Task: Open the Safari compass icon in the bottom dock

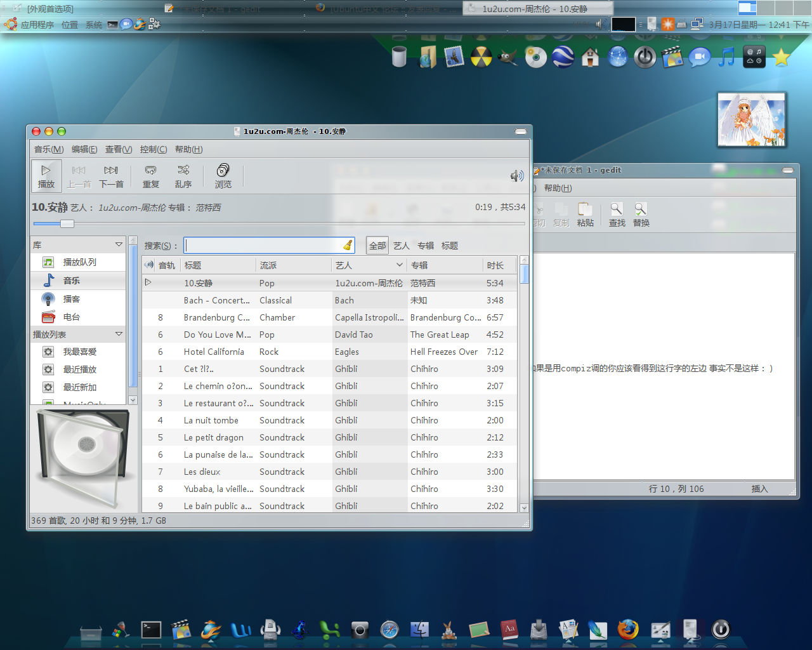Action: click(390, 630)
